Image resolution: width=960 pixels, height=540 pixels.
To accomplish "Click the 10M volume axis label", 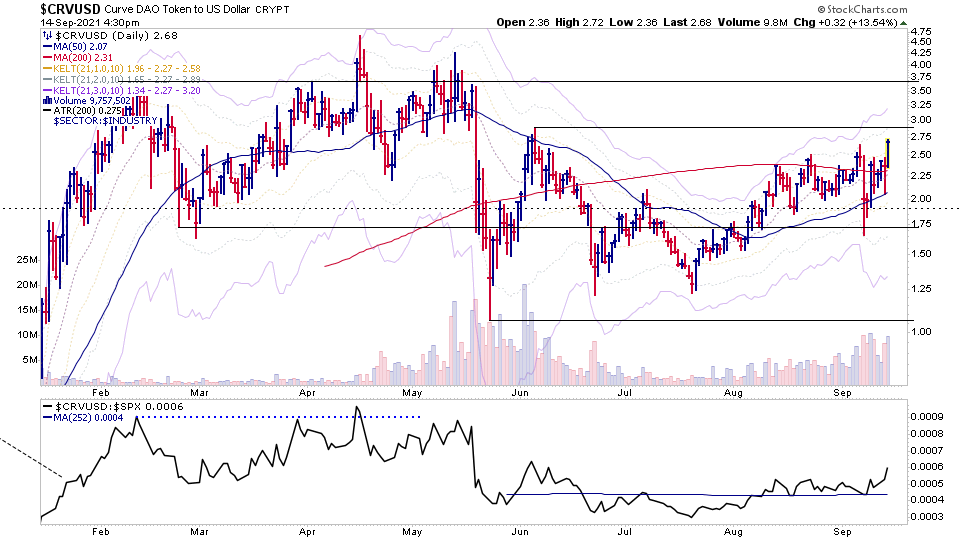I will (26, 334).
